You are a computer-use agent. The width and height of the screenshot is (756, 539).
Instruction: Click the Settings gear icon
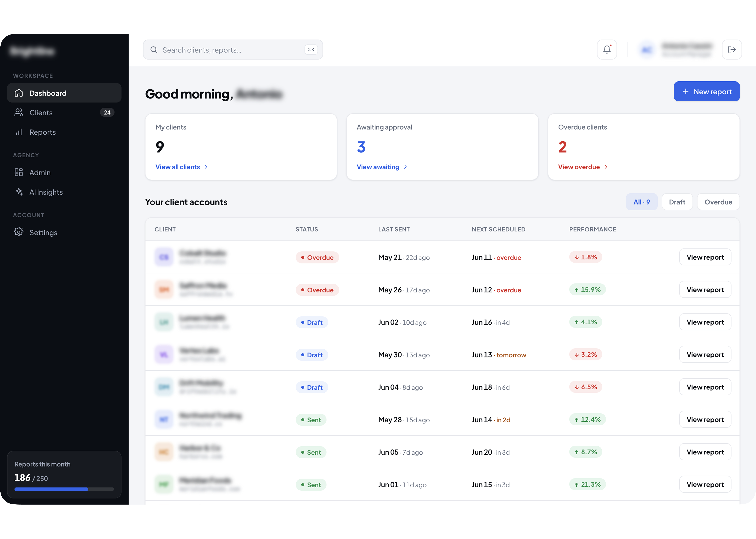[19, 232]
